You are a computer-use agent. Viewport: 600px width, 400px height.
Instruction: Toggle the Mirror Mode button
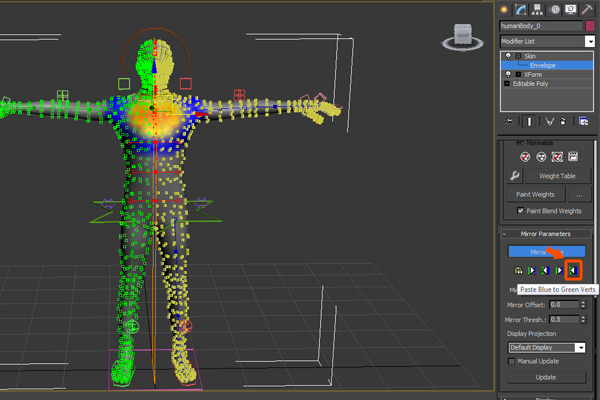tap(546, 252)
